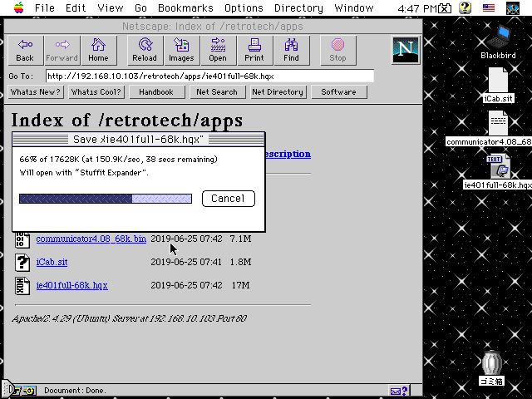Click the Software directory button
Viewport: 532px width, 399px height.
pos(338,92)
